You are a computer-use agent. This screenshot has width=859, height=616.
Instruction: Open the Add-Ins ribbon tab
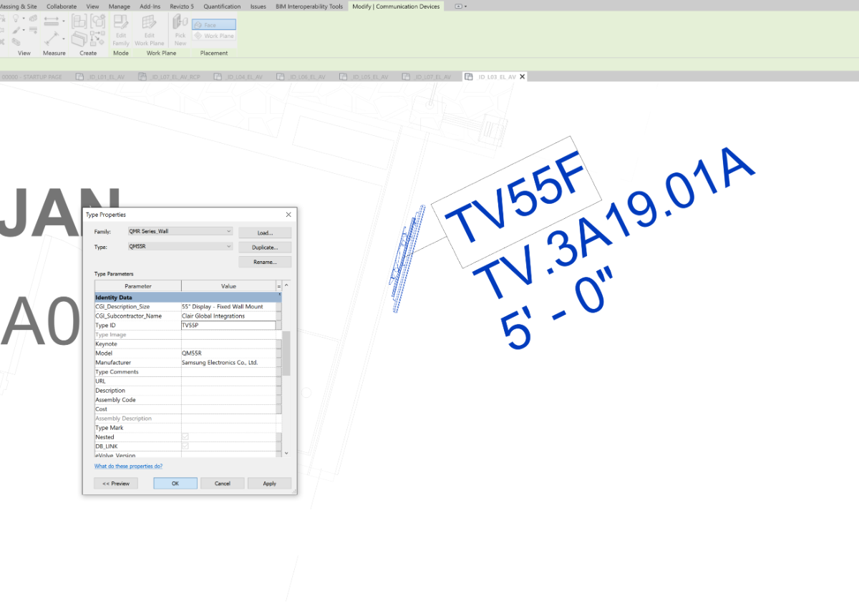[150, 6]
